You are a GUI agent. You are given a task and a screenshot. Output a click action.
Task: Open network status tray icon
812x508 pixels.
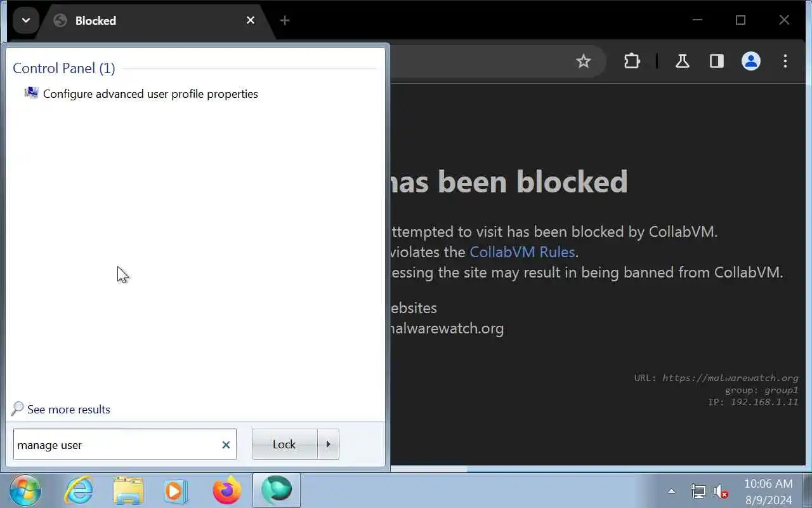[698, 491]
